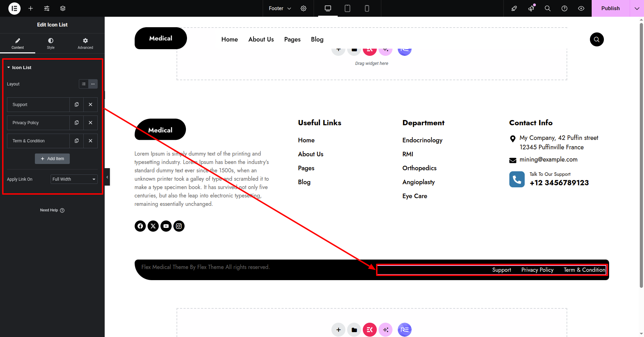Screen dimensions: 644x337
Task: Remove the Privacy Policy item
Action: pyautogui.click(x=90, y=123)
